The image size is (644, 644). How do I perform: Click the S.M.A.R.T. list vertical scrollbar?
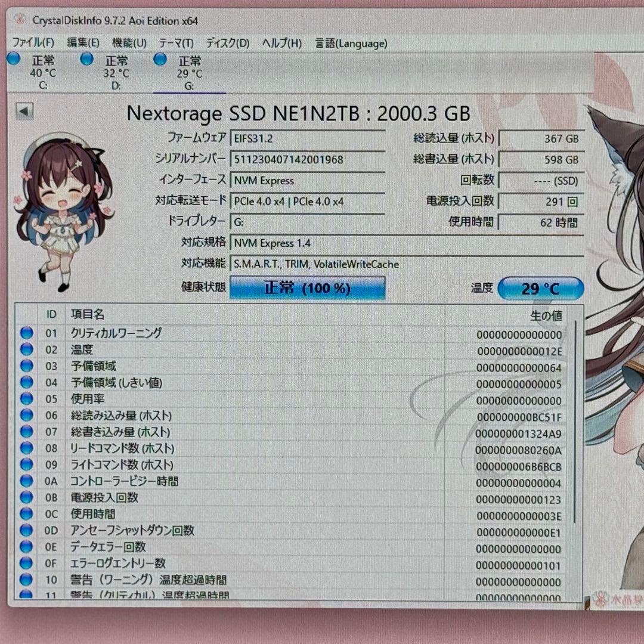point(575,421)
